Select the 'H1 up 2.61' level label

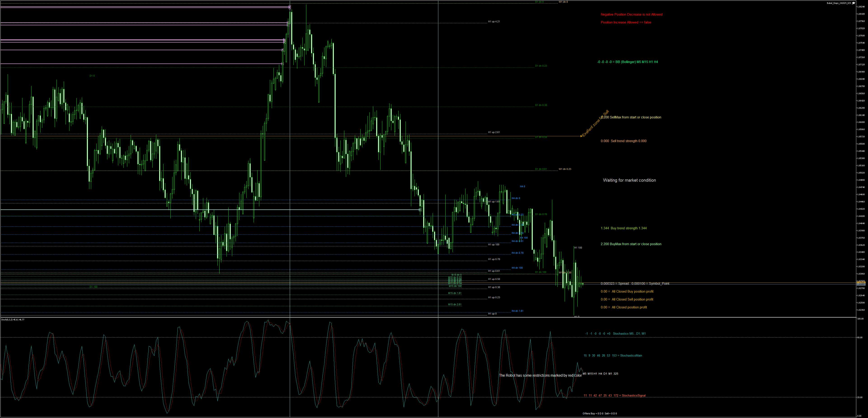click(x=494, y=132)
